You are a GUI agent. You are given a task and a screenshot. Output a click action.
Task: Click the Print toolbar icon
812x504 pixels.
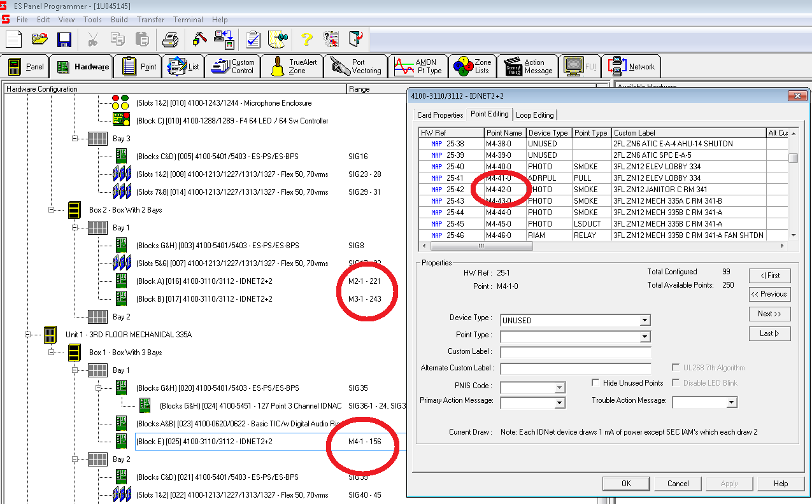170,39
